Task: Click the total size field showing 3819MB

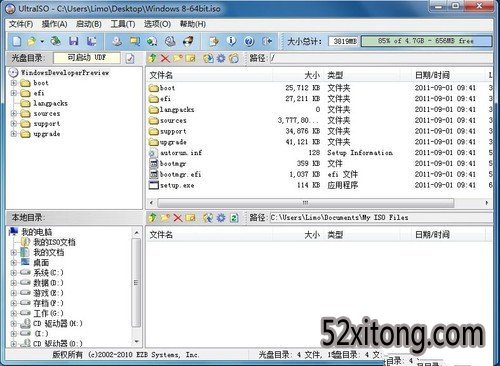Action: [x=344, y=41]
